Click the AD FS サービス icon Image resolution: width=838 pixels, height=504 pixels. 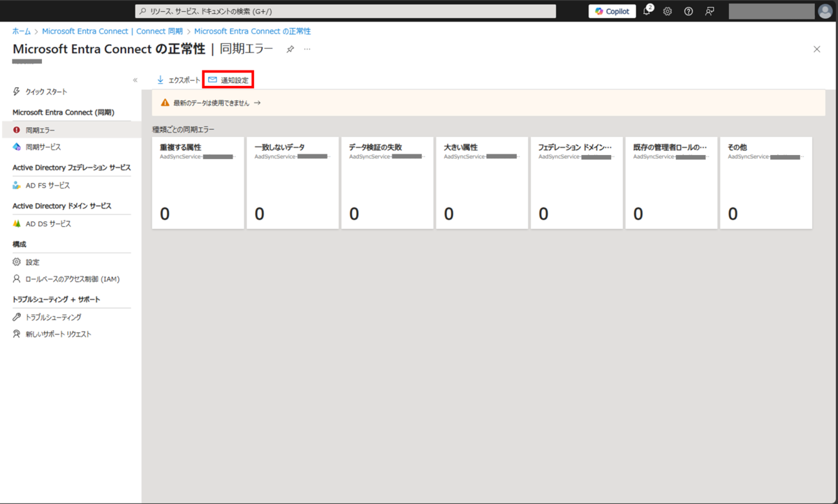click(17, 186)
